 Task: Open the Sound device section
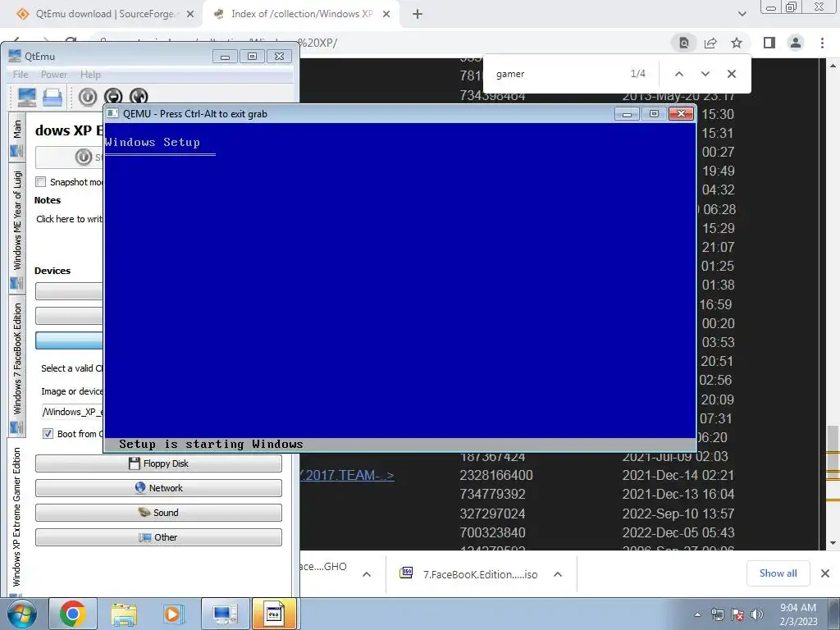click(x=158, y=513)
